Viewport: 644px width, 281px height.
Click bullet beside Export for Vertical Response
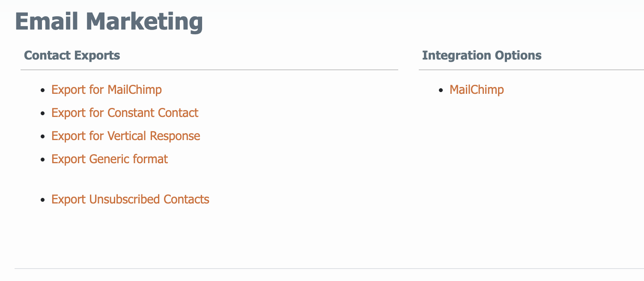pos(42,137)
